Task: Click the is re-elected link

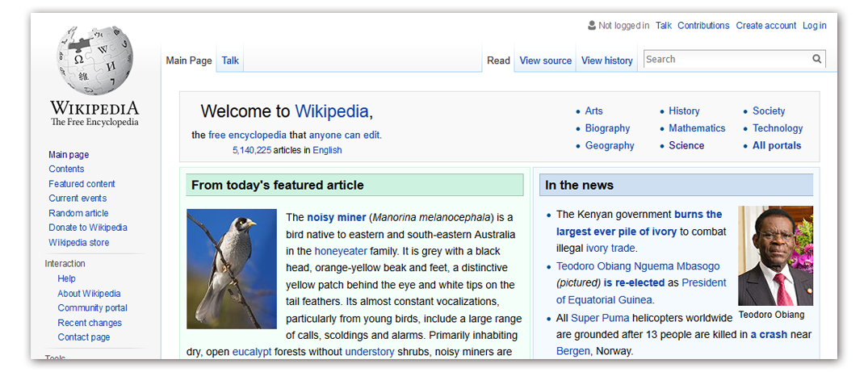Action: 634,282
